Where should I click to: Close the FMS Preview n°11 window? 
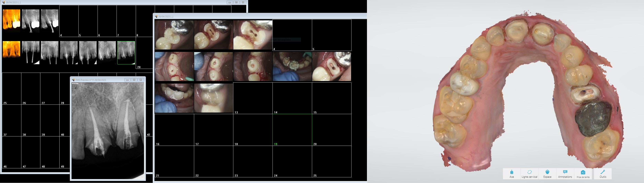pyautogui.click(x=141, y=80)
